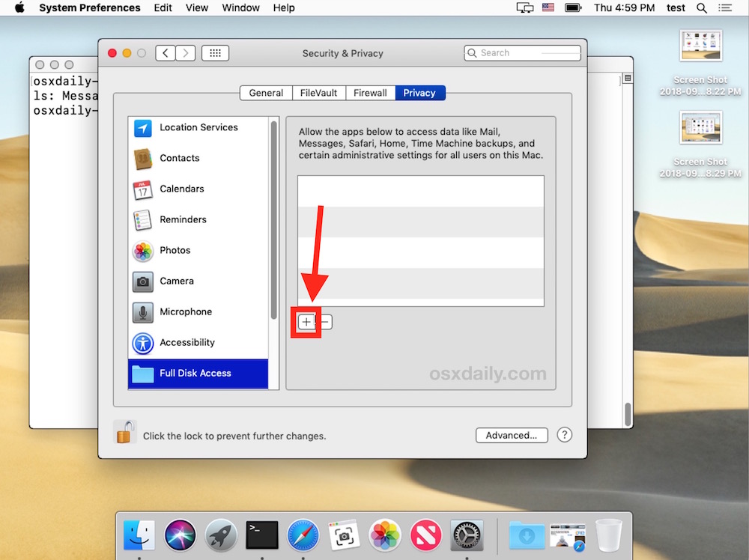Show all preference panes with the grid icon

pos(215,52)
